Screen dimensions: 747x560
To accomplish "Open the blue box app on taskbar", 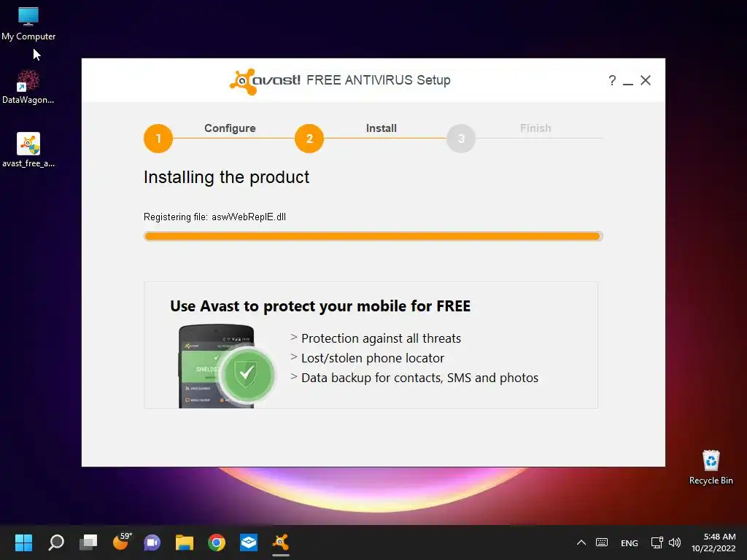I will tap(249, 542).
